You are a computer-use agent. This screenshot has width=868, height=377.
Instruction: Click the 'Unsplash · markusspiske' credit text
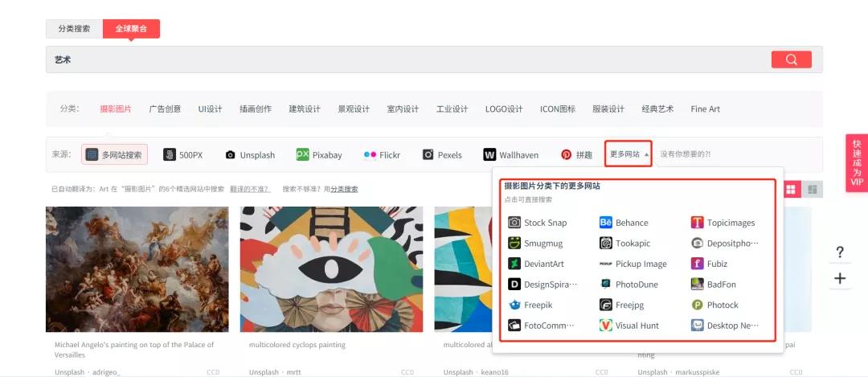pyautogui.click(x=678, y=372)
